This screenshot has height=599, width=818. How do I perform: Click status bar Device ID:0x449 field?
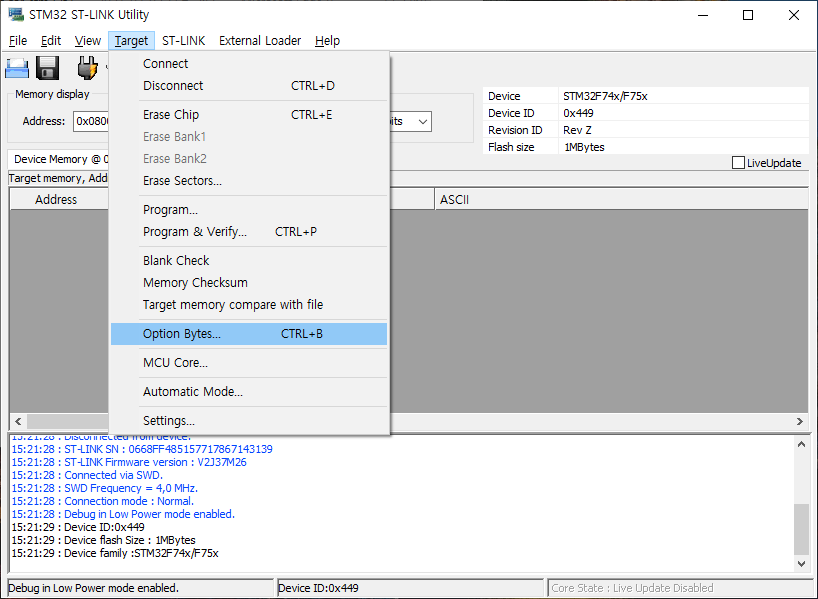coord(410,588)
